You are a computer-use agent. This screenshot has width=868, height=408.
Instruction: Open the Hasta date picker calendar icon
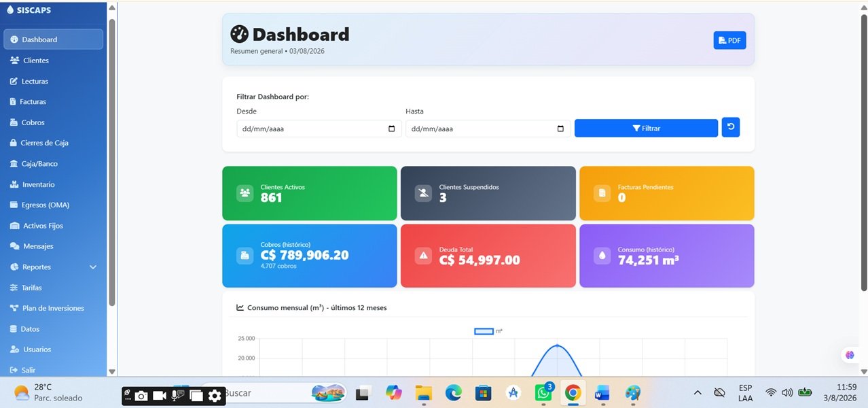coord(560,129)
